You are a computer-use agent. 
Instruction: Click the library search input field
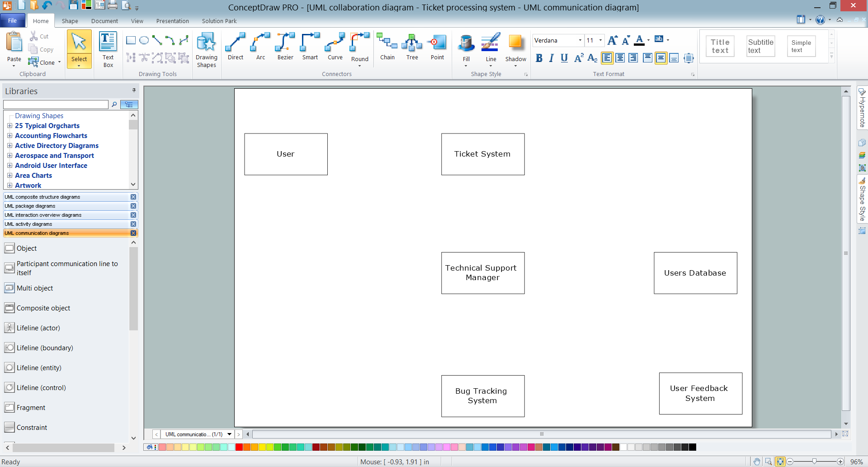click(56, 105)
